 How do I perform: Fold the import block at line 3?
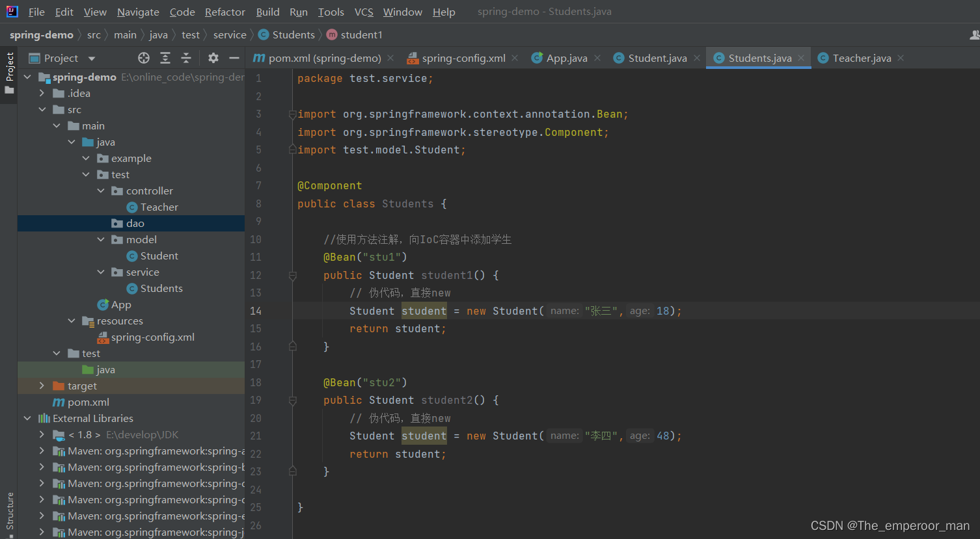(x=292, y=114)
